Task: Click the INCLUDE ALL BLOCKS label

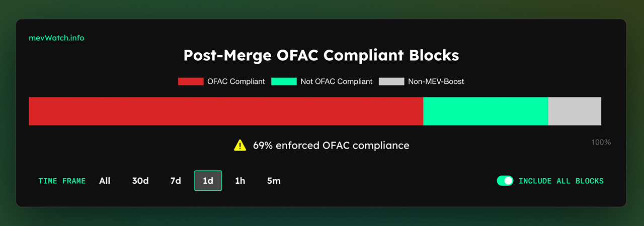Action: click(x=561, y=181)
